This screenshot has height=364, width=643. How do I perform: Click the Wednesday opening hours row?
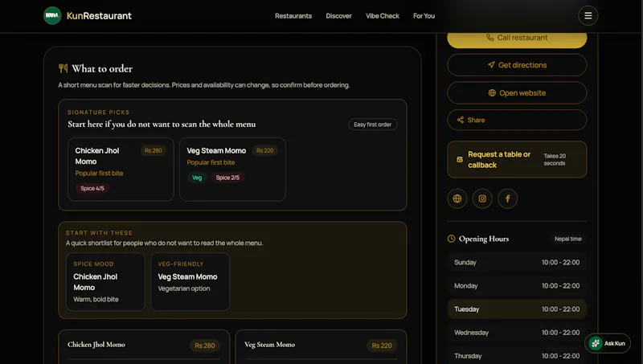[517, 333]
